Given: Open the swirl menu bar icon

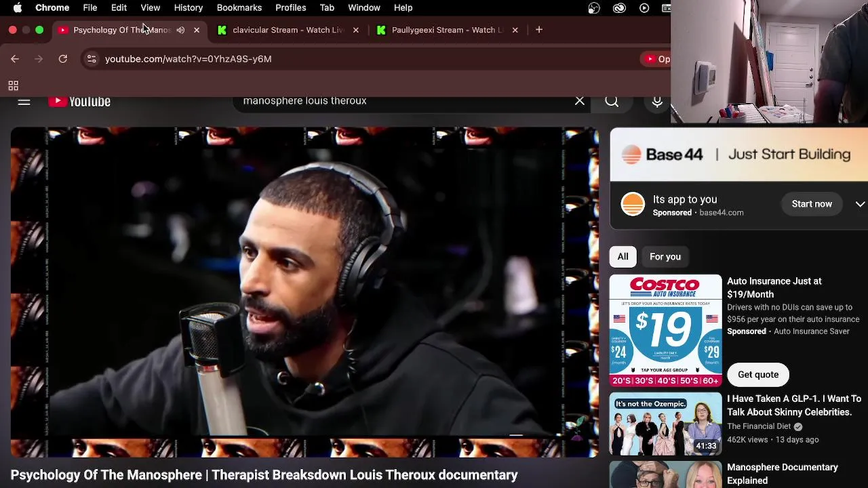Looking at the screenshot, I should [x=594, y=7].
